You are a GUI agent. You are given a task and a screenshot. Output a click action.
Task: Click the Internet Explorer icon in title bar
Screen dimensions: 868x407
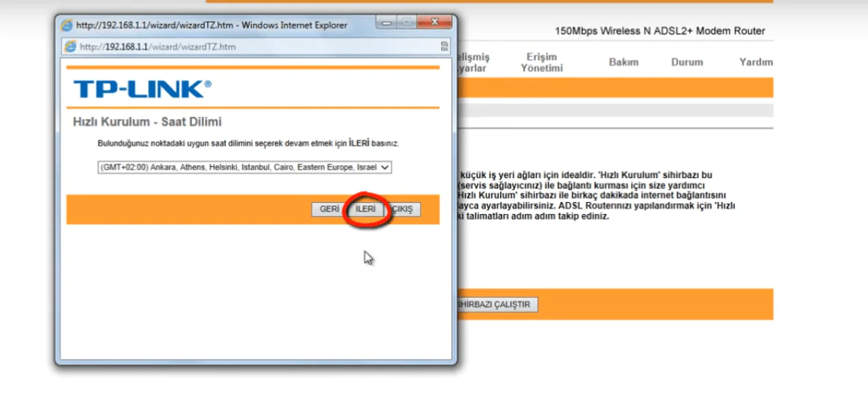click(70, 25)
